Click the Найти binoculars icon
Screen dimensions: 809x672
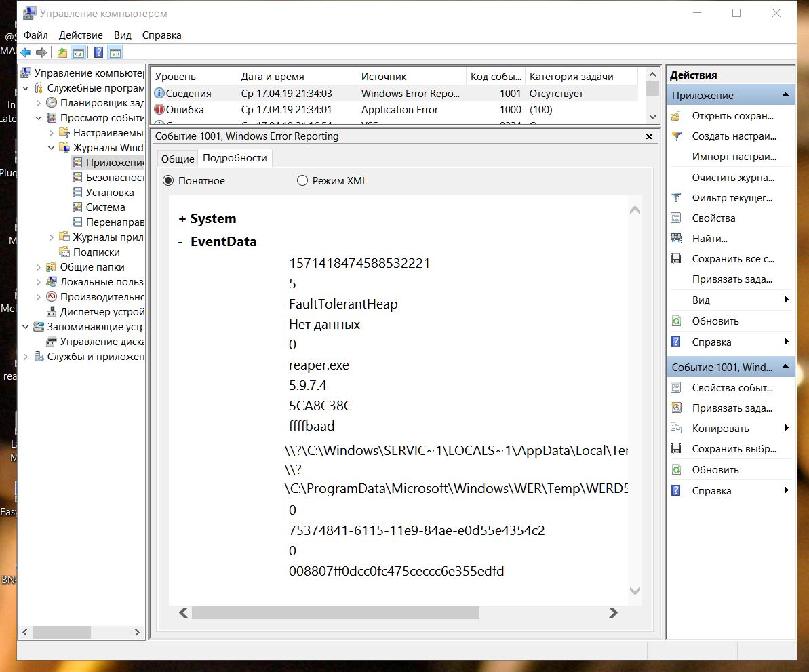point(676,239)
